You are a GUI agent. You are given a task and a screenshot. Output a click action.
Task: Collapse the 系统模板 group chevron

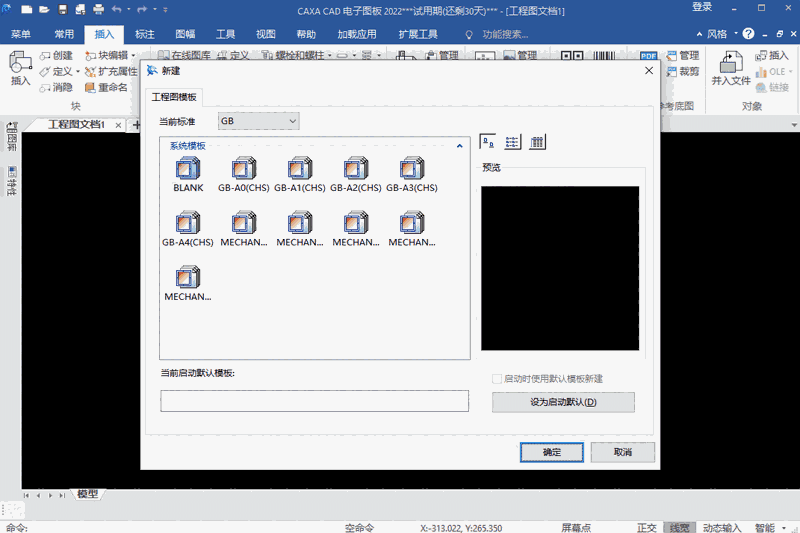[459, 146]
